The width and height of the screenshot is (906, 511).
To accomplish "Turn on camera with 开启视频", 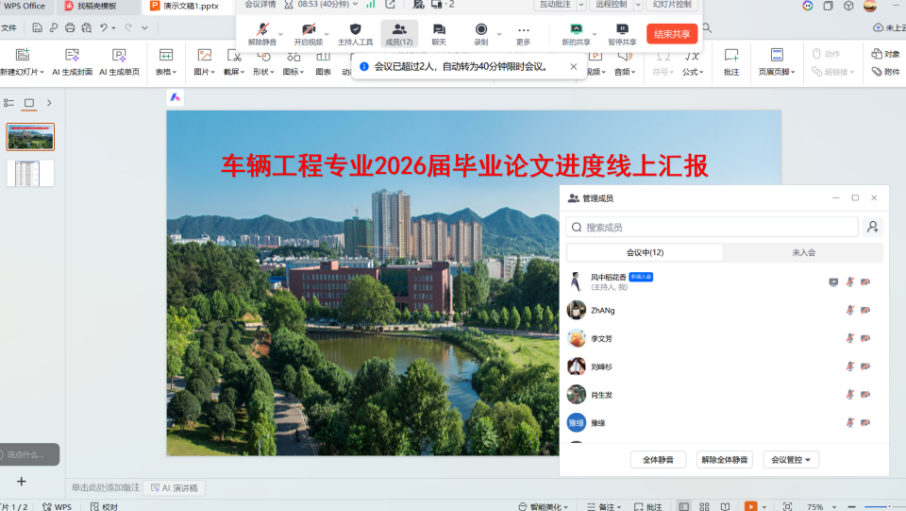I will (x=308, y=33).
